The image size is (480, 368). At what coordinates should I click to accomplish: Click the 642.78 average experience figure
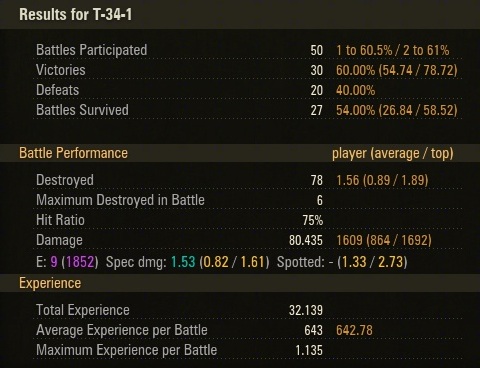pos(354,330)
